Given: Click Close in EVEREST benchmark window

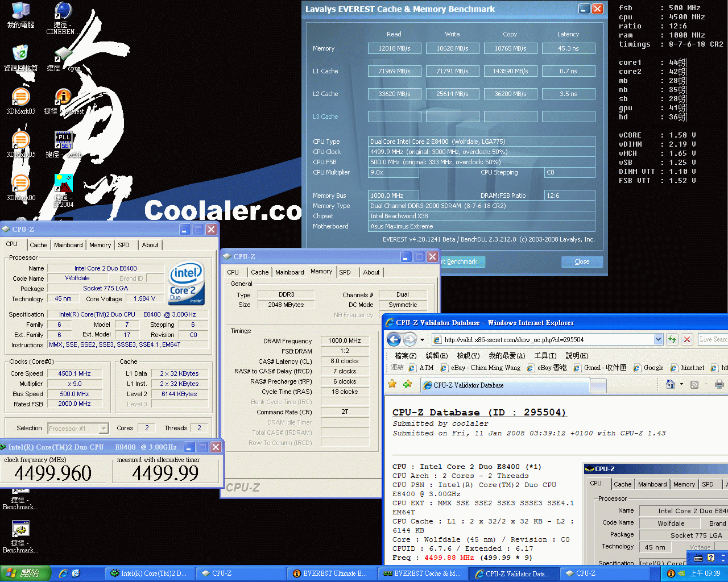Looking at the screenshot, I should coord(582,261).
